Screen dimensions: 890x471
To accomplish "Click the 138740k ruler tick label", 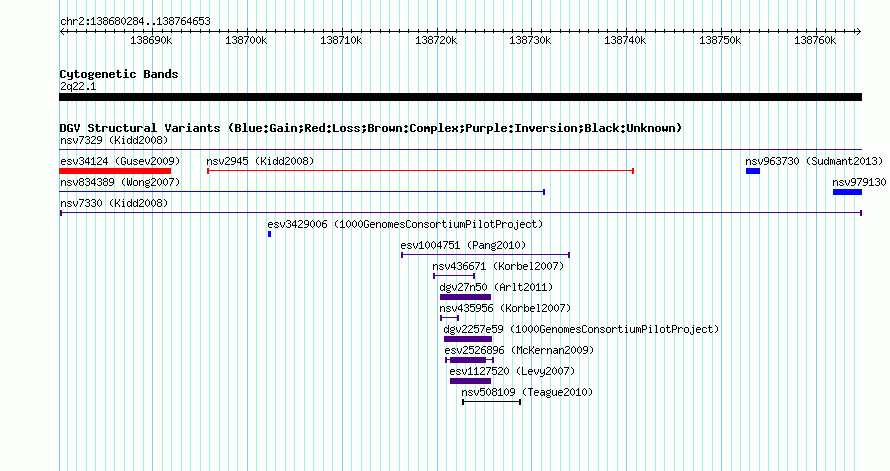I will point(625,40).
